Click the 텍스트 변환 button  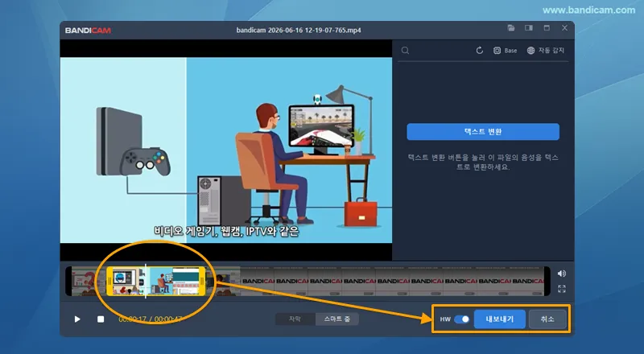483,132
